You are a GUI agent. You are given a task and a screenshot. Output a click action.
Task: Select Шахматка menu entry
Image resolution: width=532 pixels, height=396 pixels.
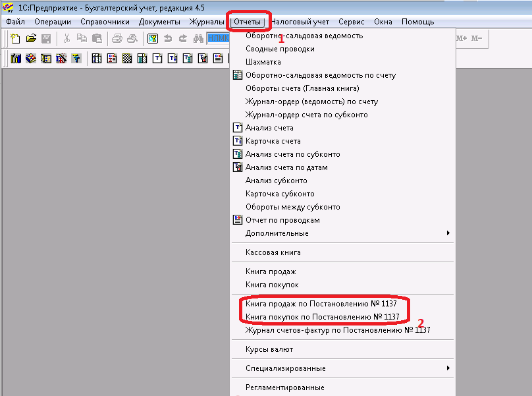point(342,62)
